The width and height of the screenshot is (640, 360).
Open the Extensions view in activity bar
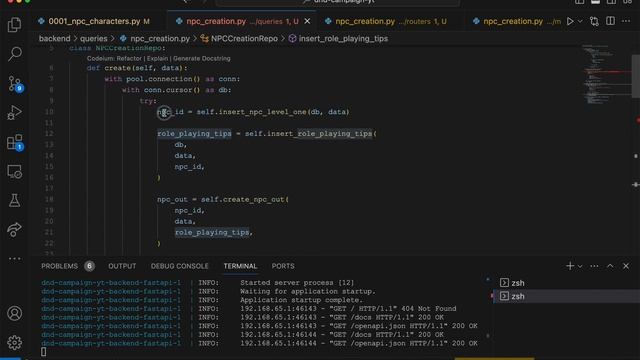pyautogui.click(x=15, y=142)
